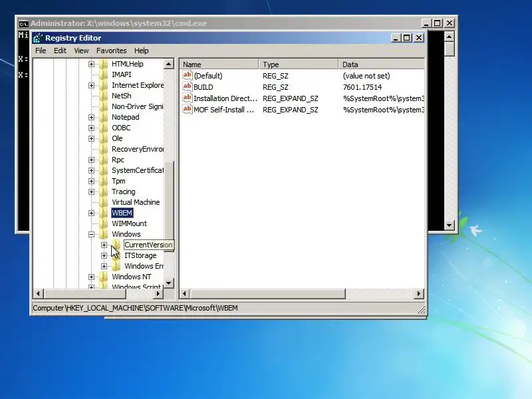Expand the Tpm key

[91, 181]
